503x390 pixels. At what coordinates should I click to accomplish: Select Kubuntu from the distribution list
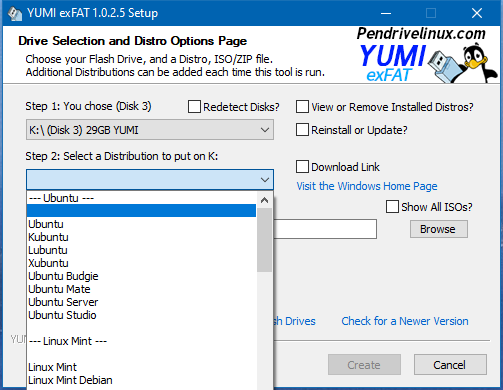(x=48, y=237)
